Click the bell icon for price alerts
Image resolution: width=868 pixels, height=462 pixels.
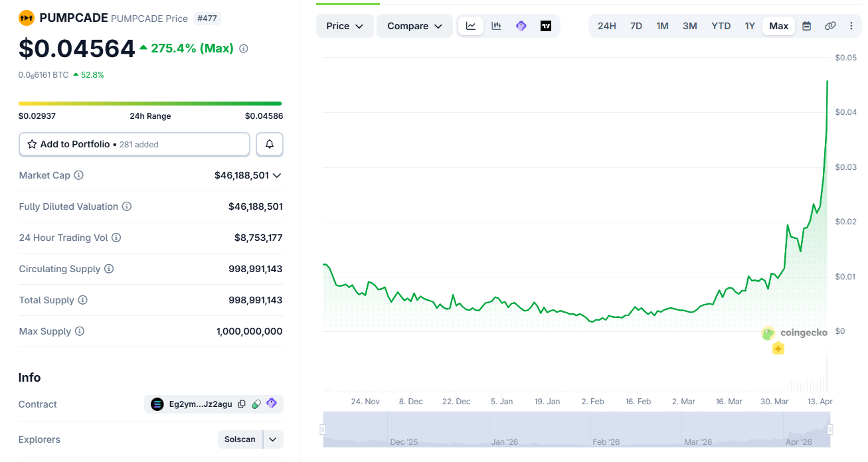269,144
